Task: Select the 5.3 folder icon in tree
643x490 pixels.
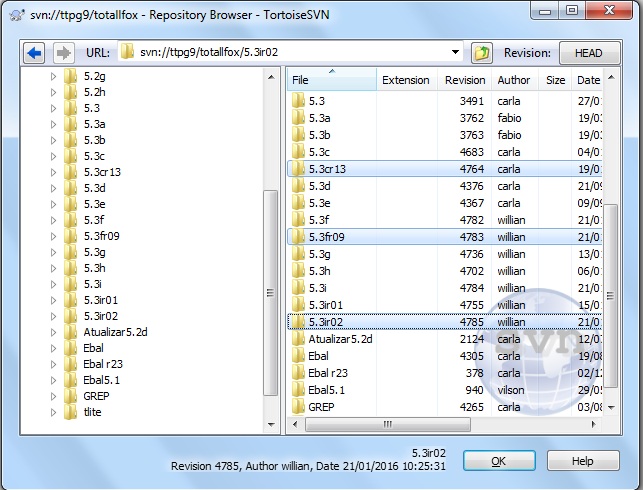Action: pos(71,108)
